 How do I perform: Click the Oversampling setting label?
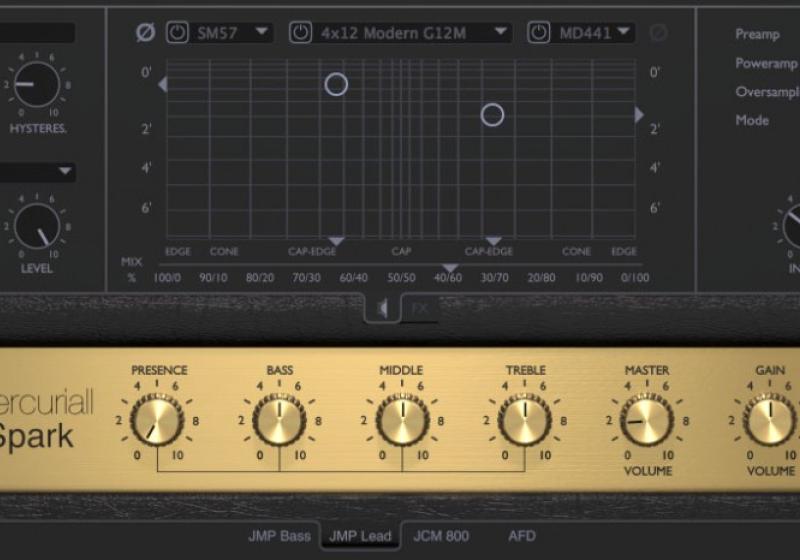[x=767, y=92]
